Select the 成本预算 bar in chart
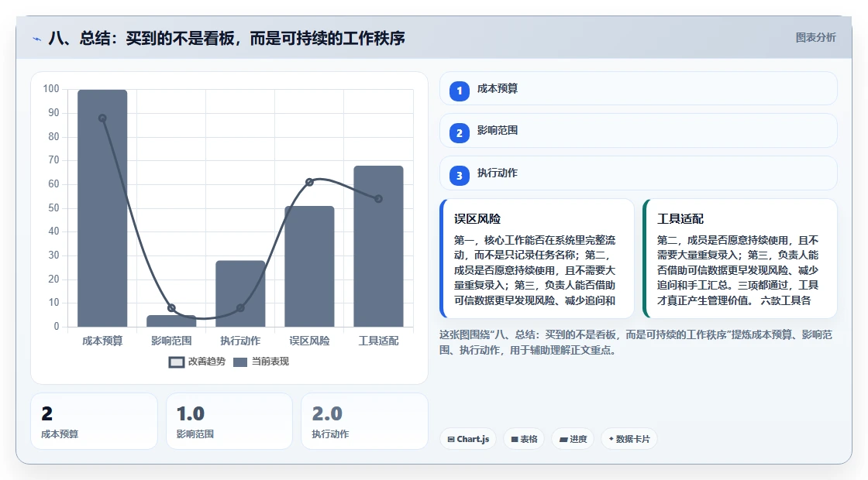The width and height of the screenshot is (868, 480). tap(102, 208)
